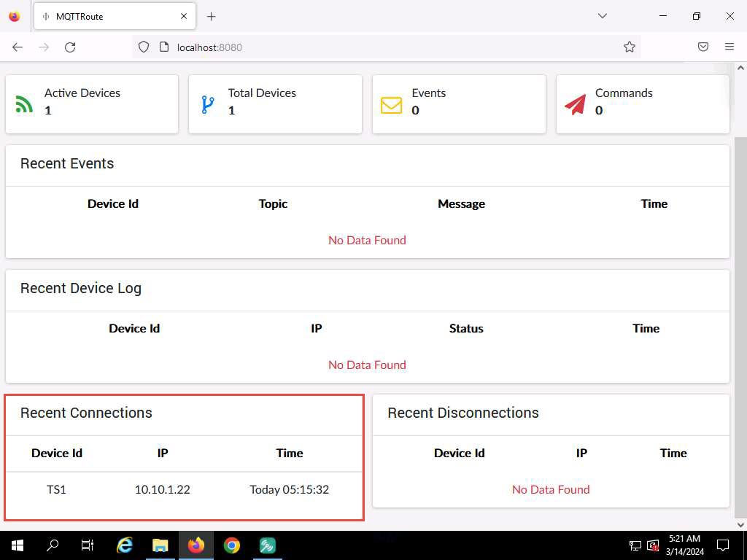Bookmark this page with the star icon
The image size is (747, 560).
pyautogui.click(x=630, y=47)
